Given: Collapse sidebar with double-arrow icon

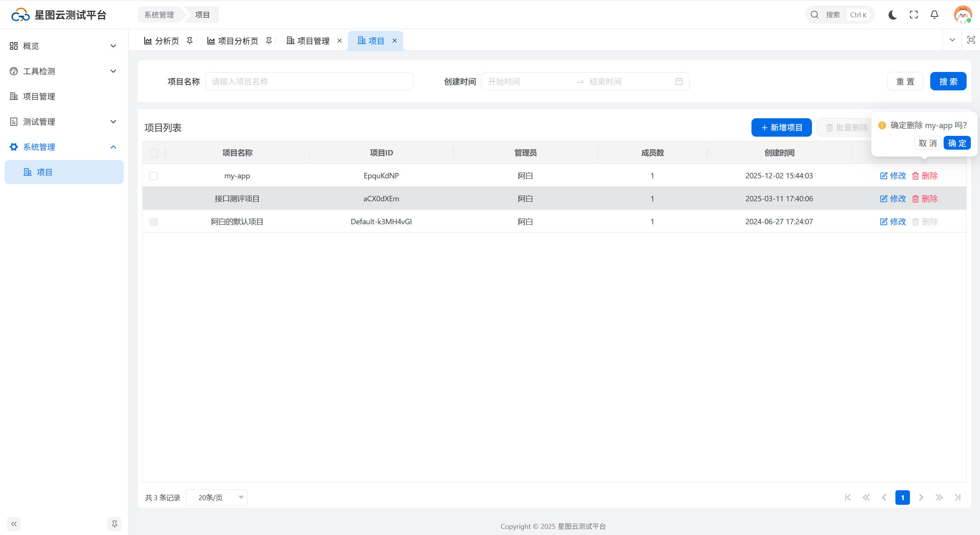Looking at the screenshot, I should (14, 524).
